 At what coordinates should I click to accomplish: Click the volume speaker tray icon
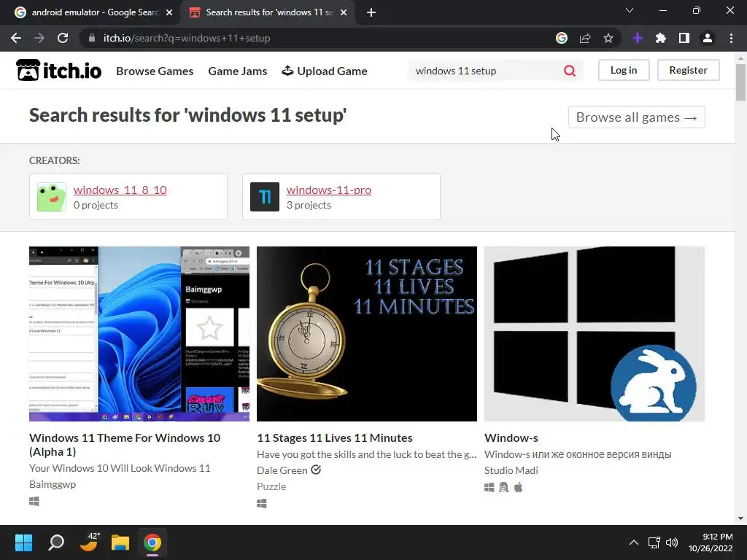pyautogui.click(x=672, y=542)
